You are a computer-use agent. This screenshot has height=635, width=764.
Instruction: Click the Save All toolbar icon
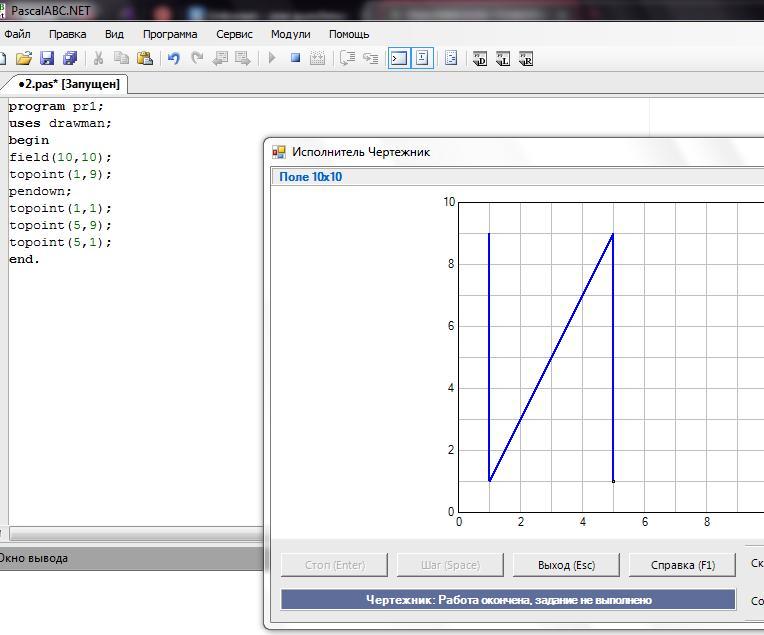pyautogui.click(x=70, y=58)
